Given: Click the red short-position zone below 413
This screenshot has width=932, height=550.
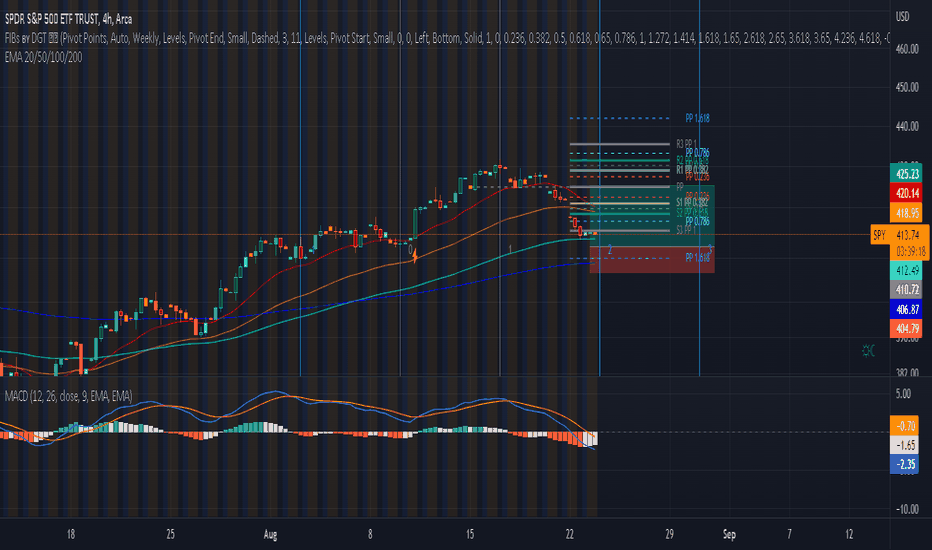Looking at the screenshot, I should tap(652, 260).
